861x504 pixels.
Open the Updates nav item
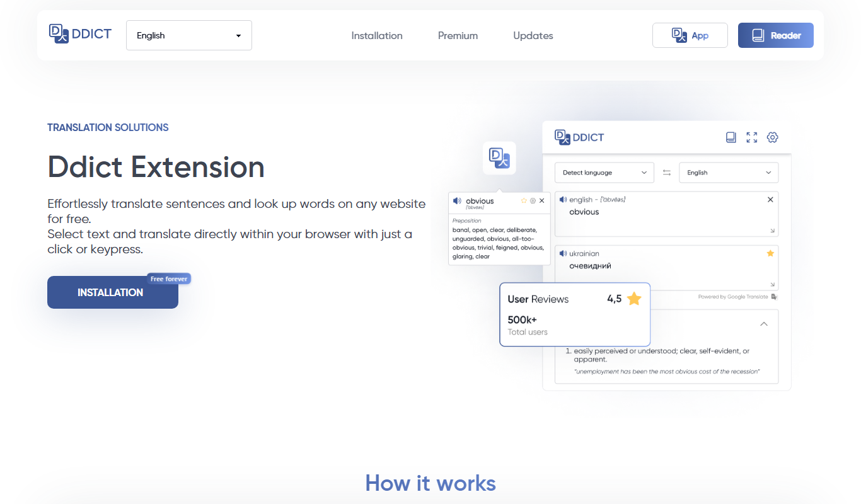click(533, 36)
